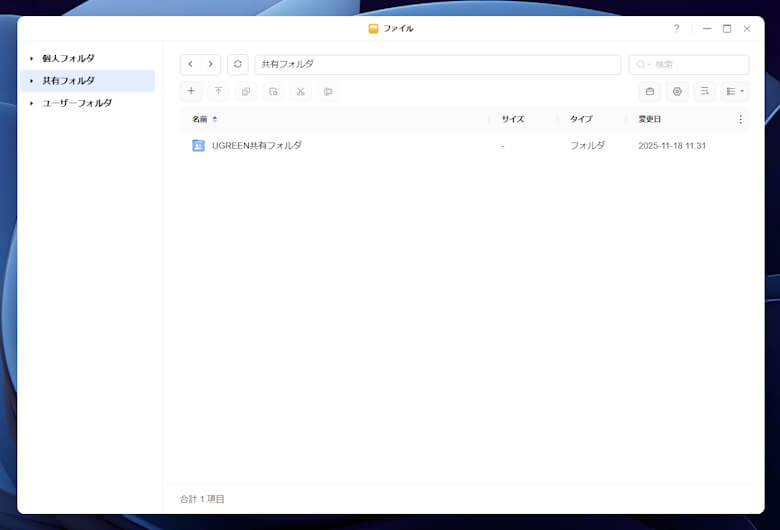Sort by 名前 column header

pos(200,119)
